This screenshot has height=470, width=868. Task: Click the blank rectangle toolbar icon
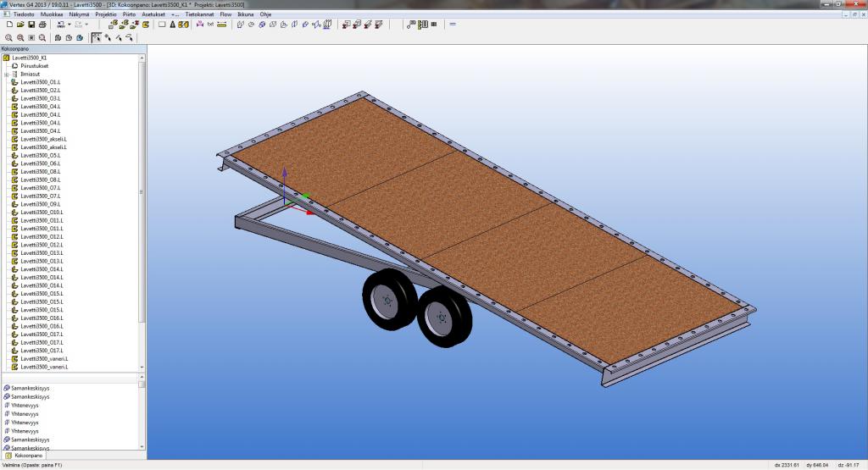coord(162,25)
